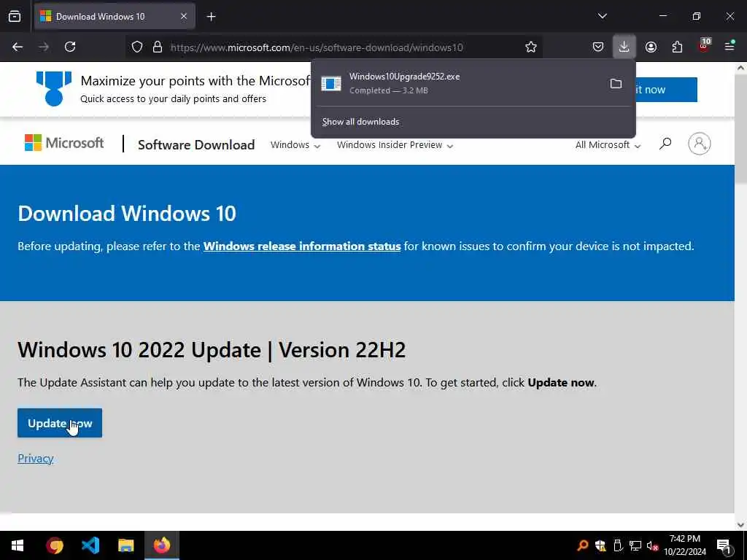Open Windows release information status link
The width and height of the screenshot is (747, 560).
click(302, 246)
